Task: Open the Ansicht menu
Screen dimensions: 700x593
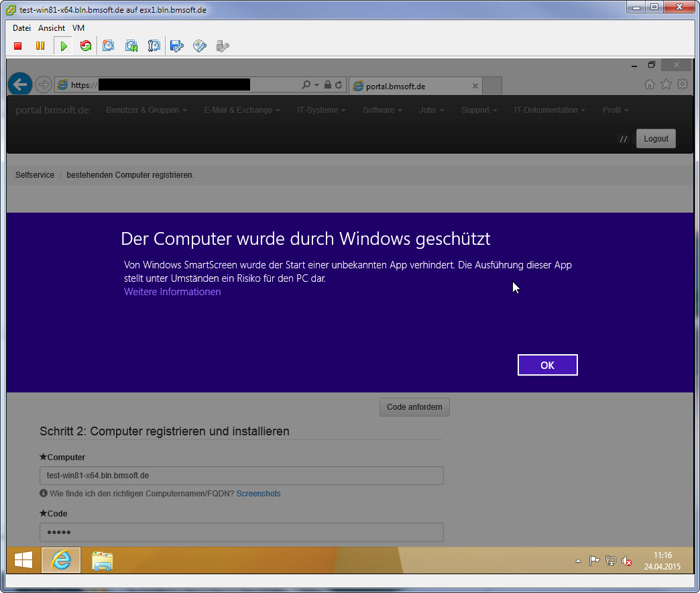Action: pyautogui.click(x=52, y=28)
